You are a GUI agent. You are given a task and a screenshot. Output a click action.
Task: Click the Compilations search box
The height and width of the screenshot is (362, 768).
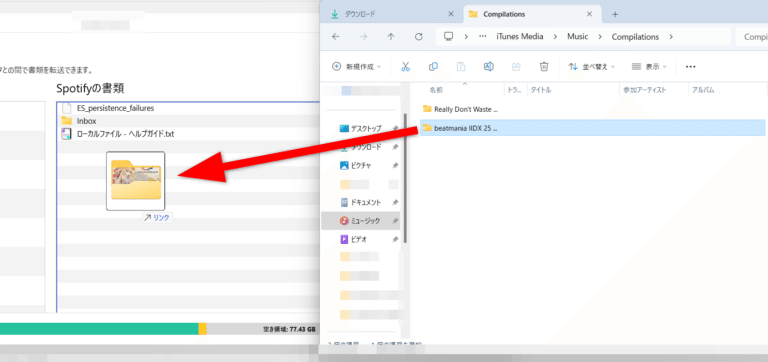pyautogui.click(x=752, y=37)
